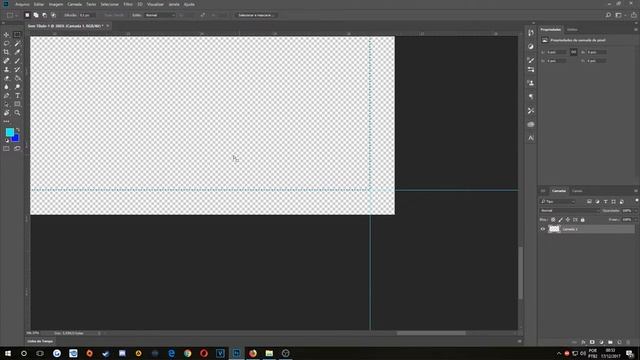Reset default foreground and background colors

(7, 140)
